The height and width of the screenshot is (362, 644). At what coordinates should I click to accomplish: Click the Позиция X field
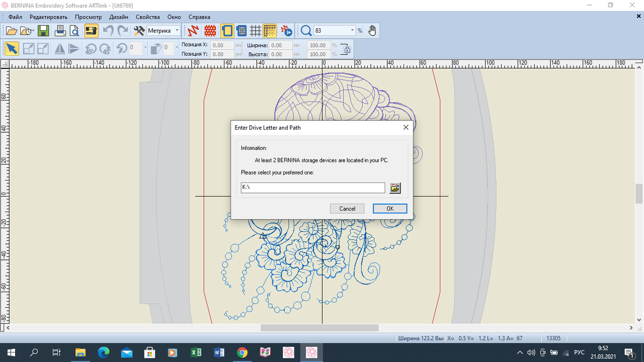[x=222, y=45]
